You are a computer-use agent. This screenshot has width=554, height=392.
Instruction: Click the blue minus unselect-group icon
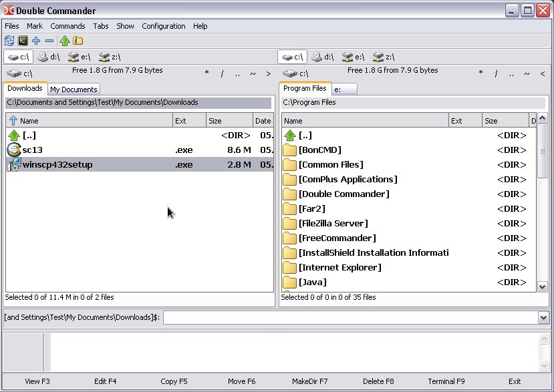[49, 41]
